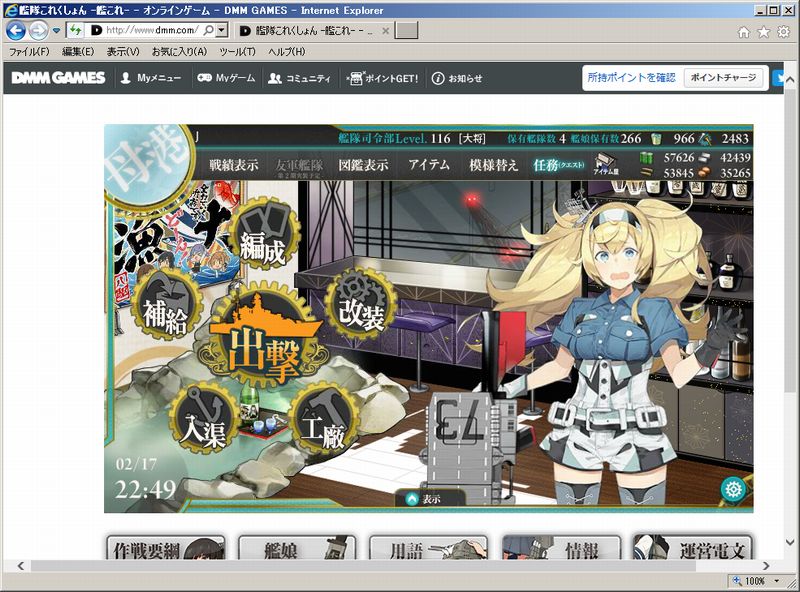Open the コミュニティ link
The image size is (800, 592).
[x=299, y=78]
